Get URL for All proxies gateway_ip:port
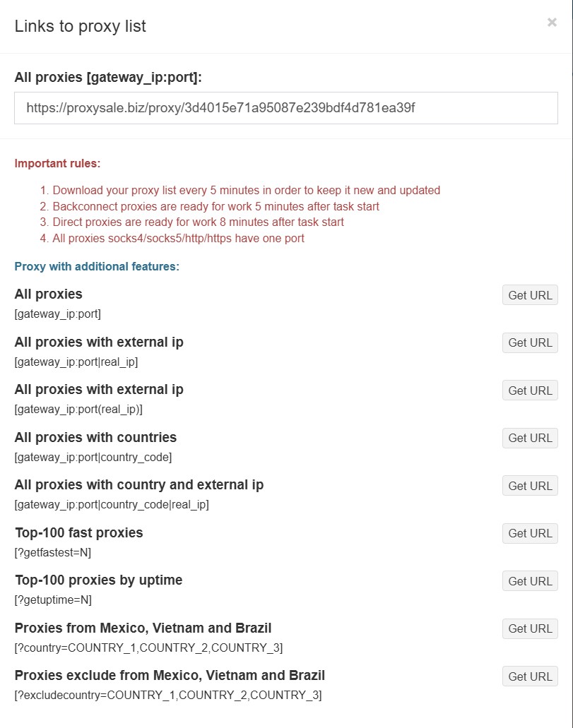Screen dimensions: 573x728 click(x=530, y=295)
